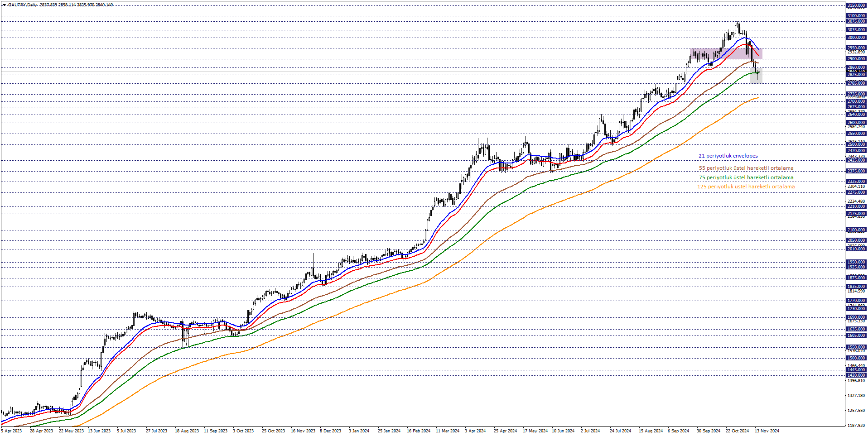The image size is (868, 436).
Task: Click the '18 Aug 2023' date on time axis
Action: click(x=187, y=431)
